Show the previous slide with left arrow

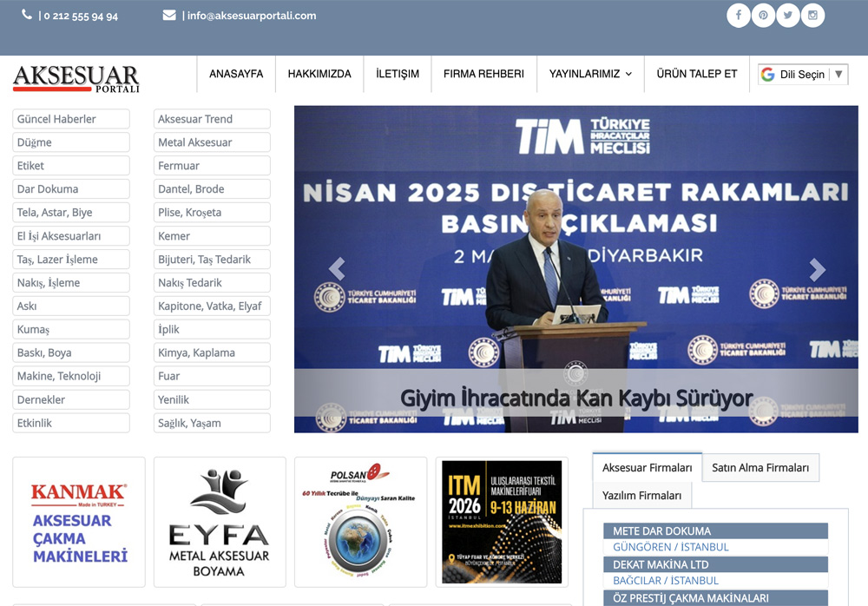[337, 268]
